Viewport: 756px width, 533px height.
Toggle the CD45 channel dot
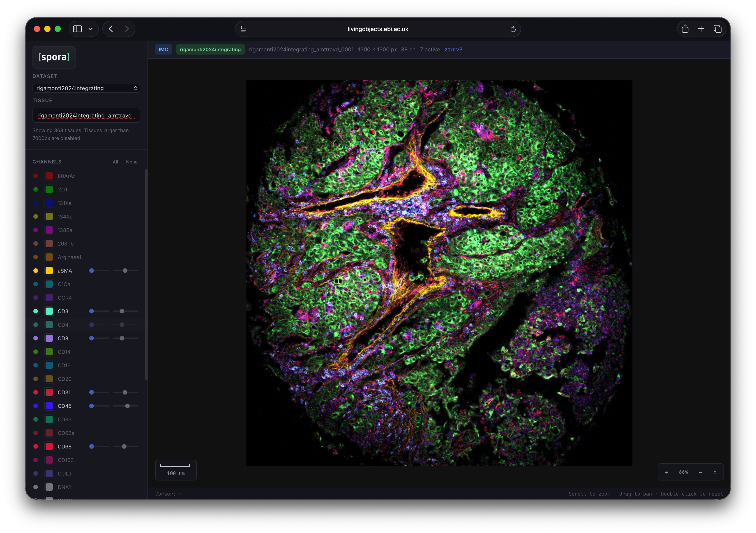pos(36,406)
